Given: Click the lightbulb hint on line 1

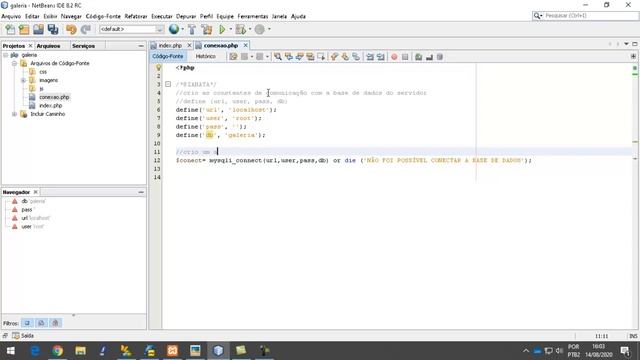Looking at the screenshot, I should pyautogui.click(x=158, y=68).
